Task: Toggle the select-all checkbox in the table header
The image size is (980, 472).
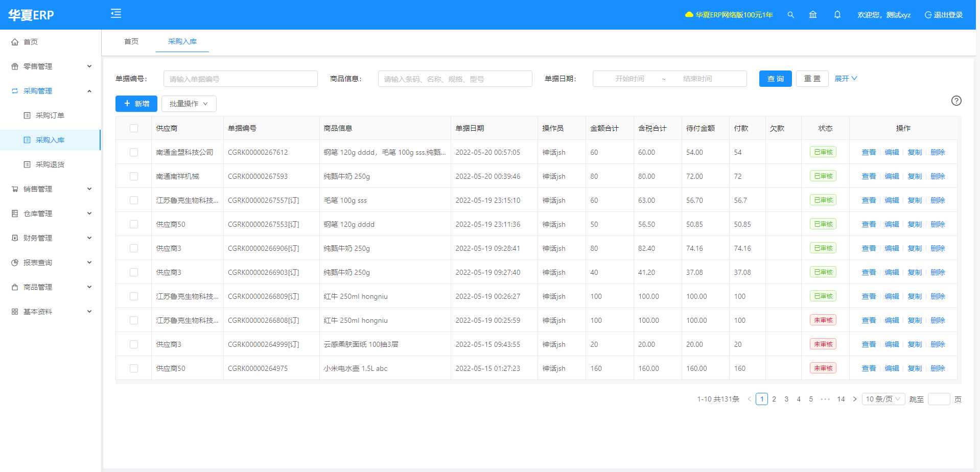Action: click(134, 128)
